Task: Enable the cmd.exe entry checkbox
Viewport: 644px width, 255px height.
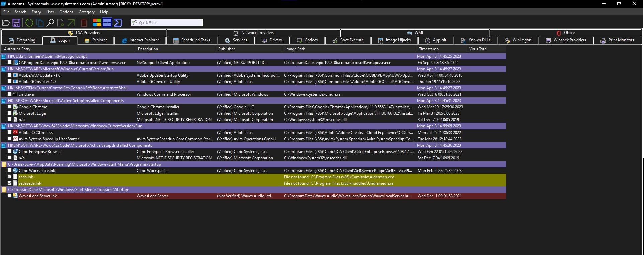Action: (x=10, y=94)
